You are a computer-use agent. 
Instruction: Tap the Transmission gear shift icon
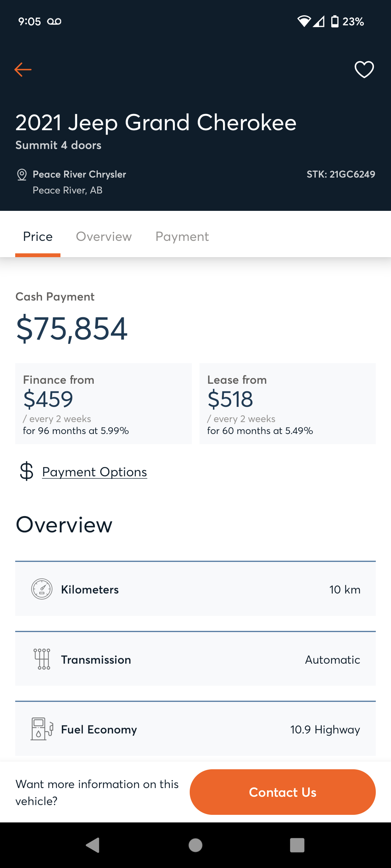click(42, 659)
